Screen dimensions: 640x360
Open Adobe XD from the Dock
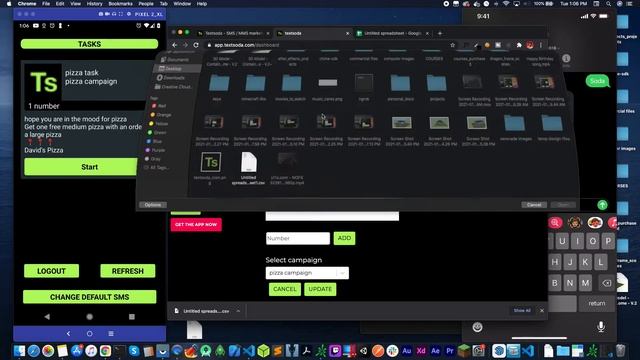[x=421, y=351]
